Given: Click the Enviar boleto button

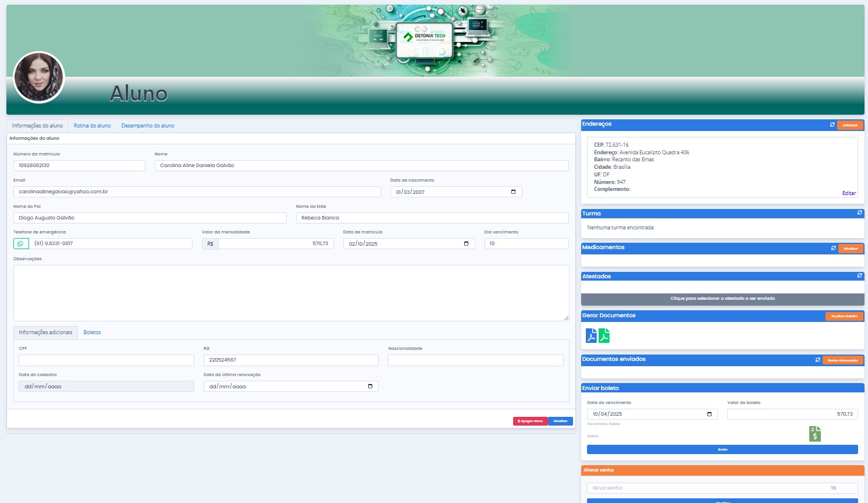Looking at the screenshot, I should coord(723,449).
